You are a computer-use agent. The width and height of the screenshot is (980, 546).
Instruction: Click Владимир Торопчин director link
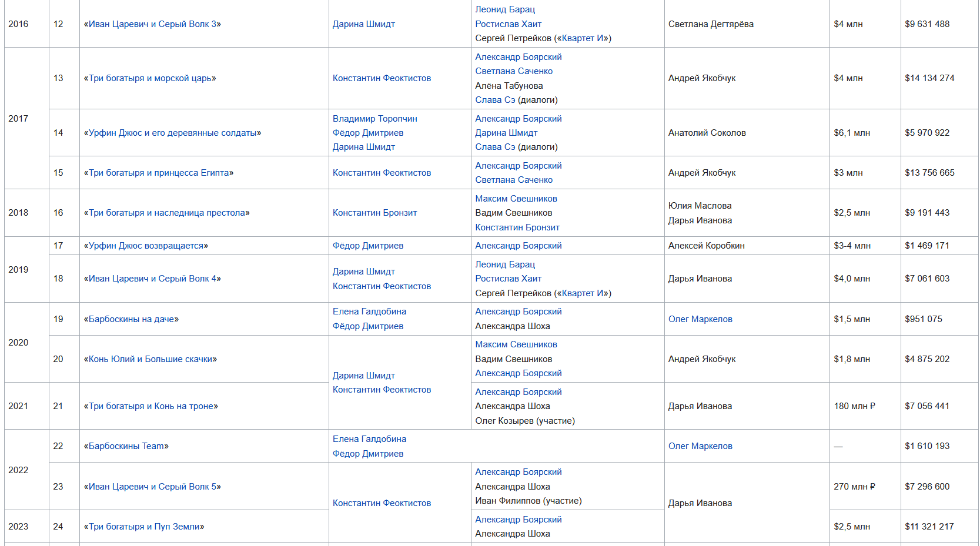coord(374,119)
